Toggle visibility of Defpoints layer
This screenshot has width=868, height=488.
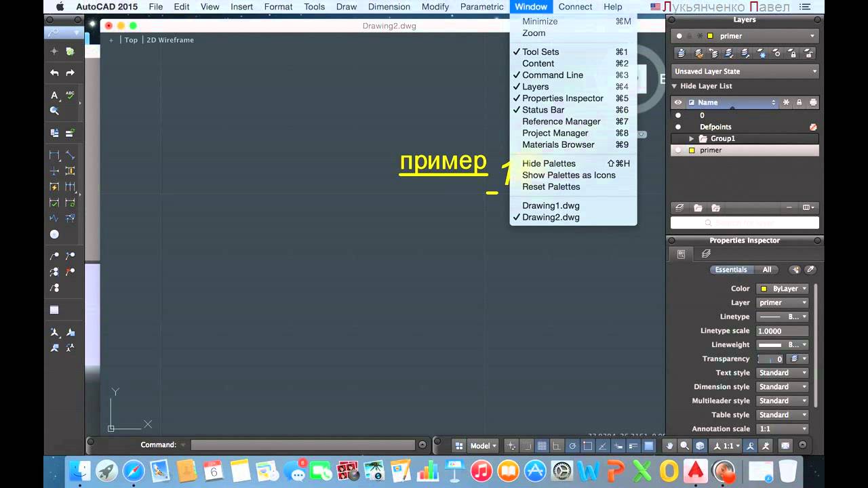click(678, 127)
